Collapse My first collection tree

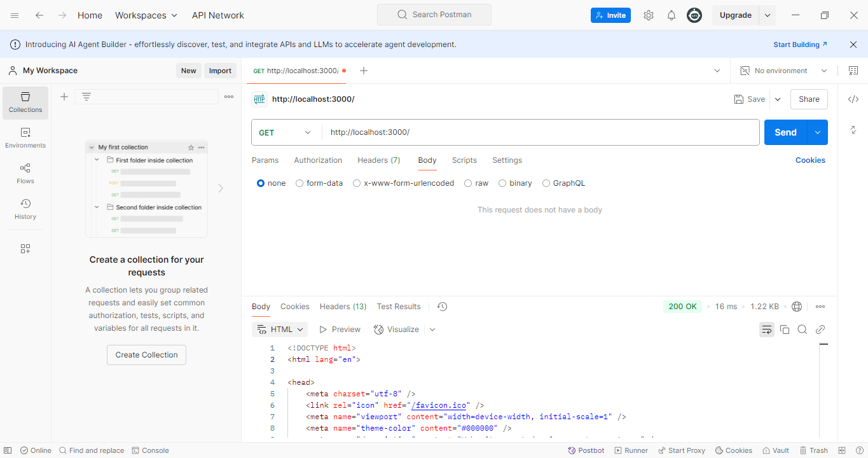[x=92, y=147]
